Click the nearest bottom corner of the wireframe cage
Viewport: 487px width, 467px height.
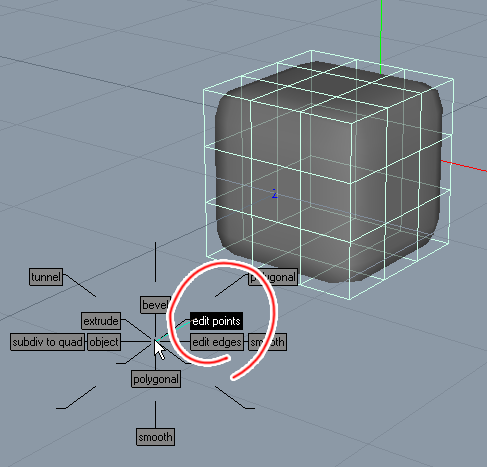[x=350, y=299]
